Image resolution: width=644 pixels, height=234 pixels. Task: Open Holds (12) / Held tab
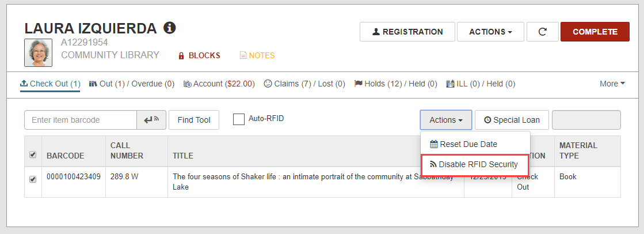tap(395, 84)
